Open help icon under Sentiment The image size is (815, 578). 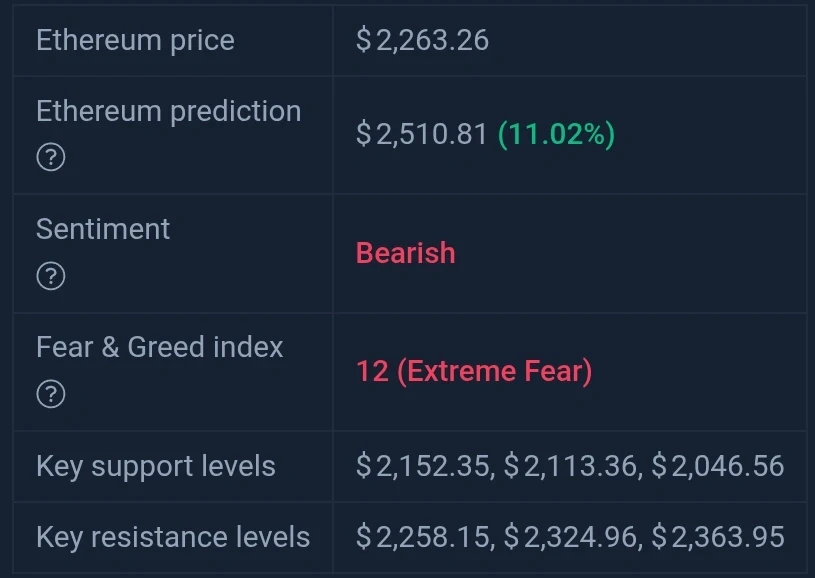click(x=51, y=275)
